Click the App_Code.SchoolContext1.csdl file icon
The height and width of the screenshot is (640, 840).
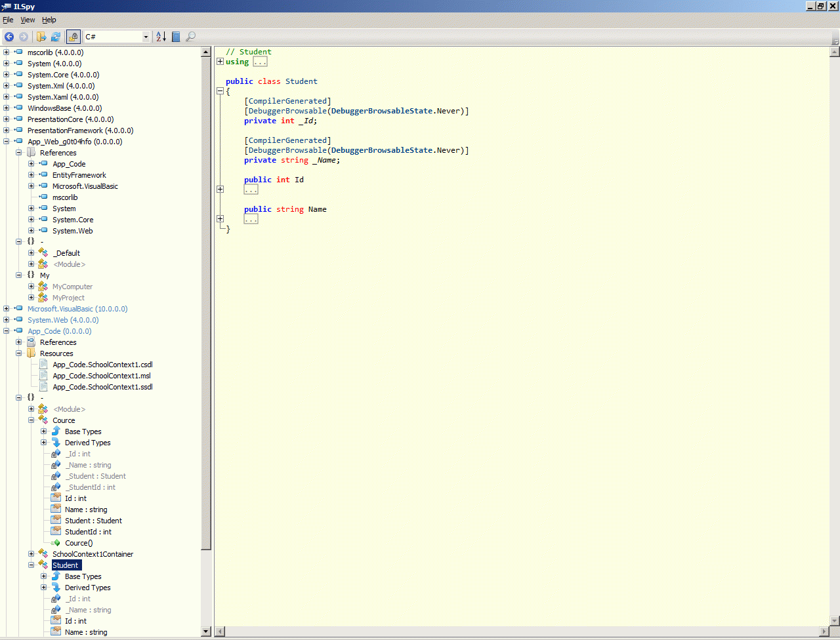tap(44, 365)
